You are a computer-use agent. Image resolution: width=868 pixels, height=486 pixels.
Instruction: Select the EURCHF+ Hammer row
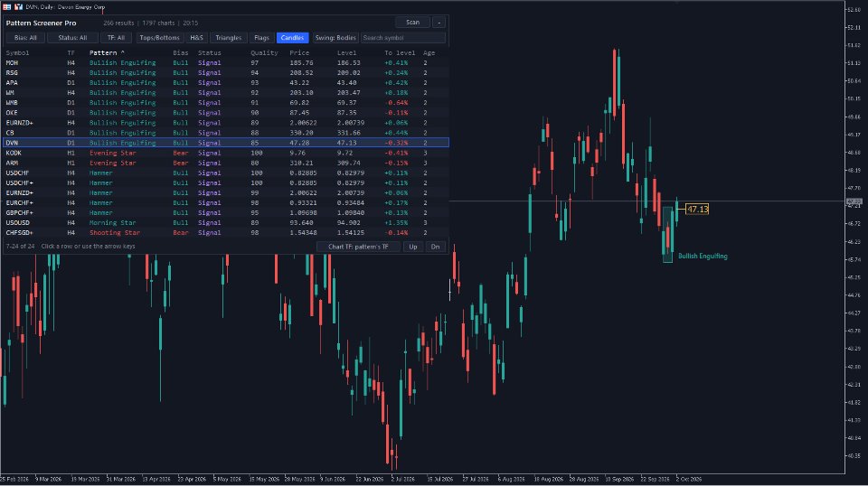(226, 203)
